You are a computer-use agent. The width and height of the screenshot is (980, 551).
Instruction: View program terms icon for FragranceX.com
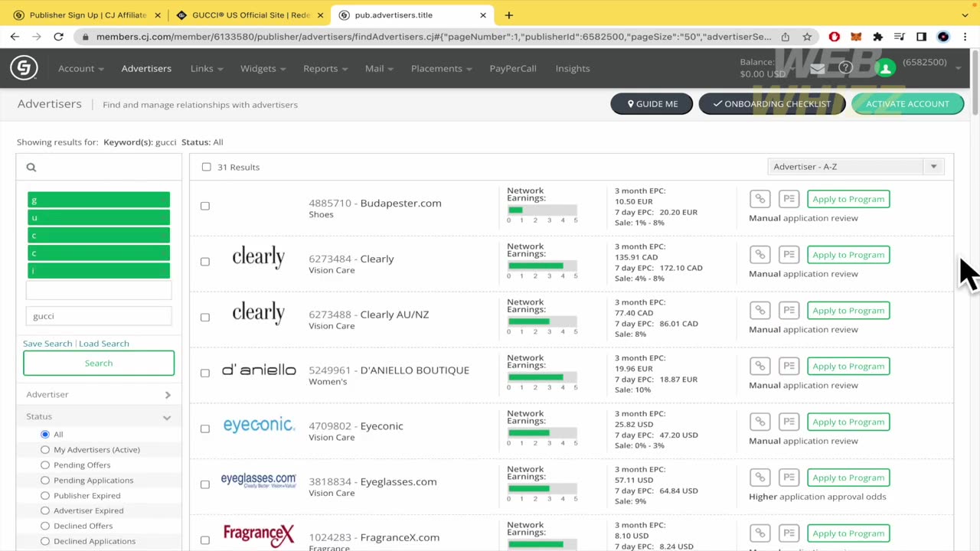789,533
